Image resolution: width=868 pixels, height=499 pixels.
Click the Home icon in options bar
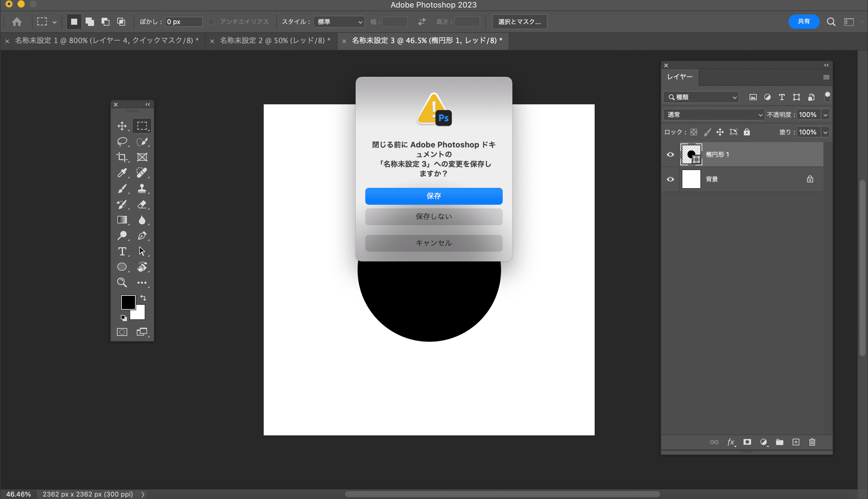[x=17, y=22]
